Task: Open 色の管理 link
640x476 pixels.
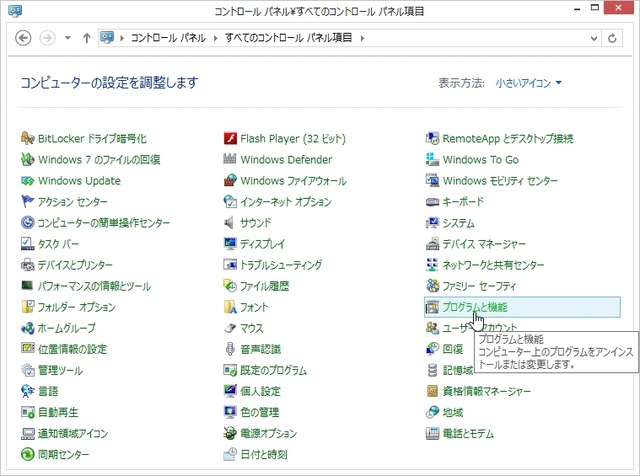Action: pyautogui.click(x=260, y=412)
